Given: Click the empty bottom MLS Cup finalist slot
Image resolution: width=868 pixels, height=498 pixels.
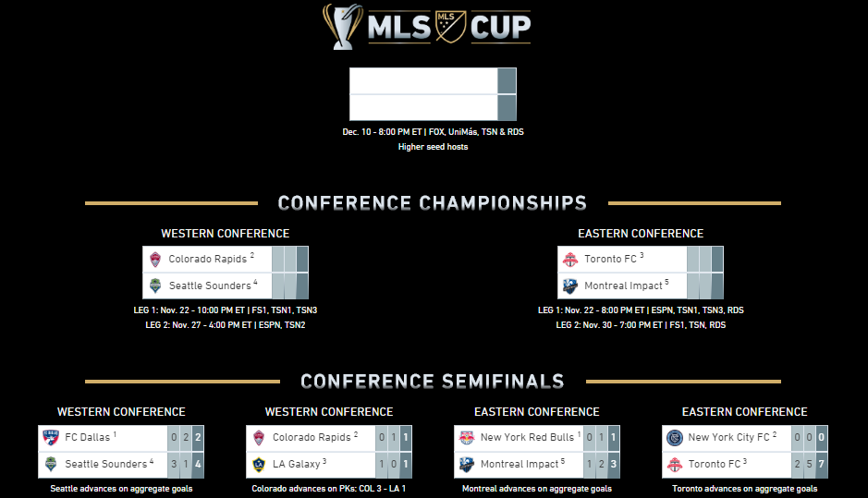Looking at the screenshot, I should (423, 107).
